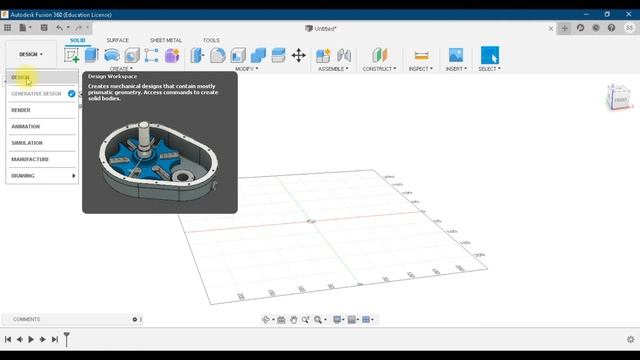Click the Look At tool

pyautogui.click(x=281, y=320)
